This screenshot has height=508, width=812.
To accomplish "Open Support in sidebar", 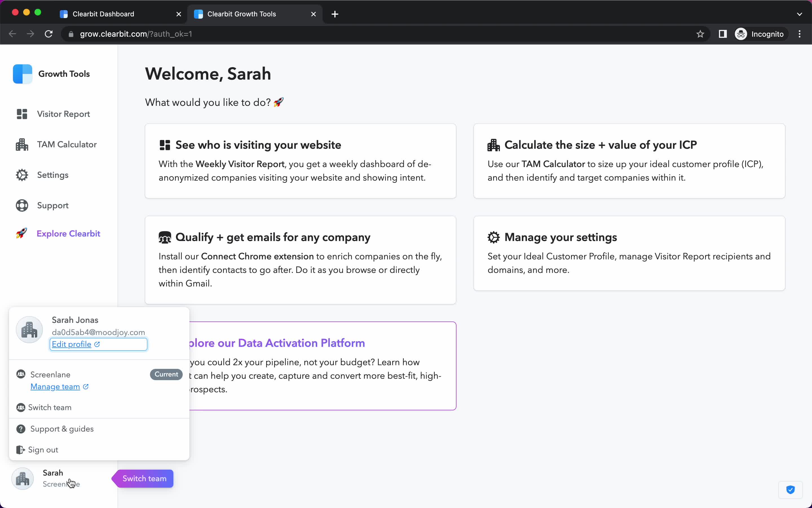I will [43, 206].
